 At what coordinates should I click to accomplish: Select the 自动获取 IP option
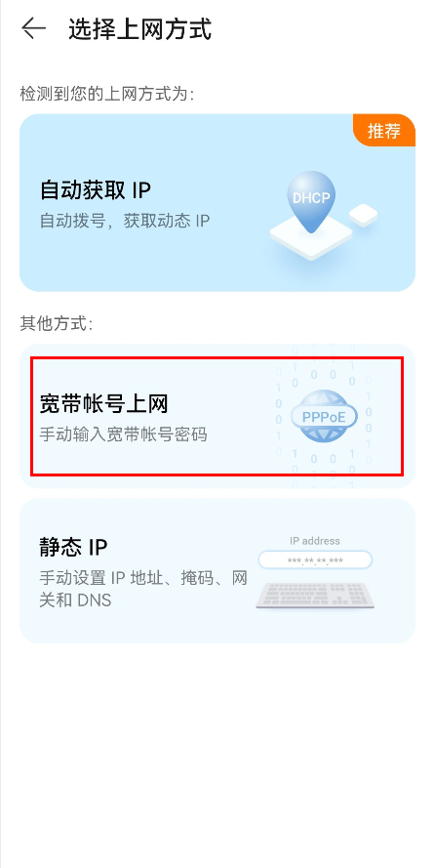tap(217, 203)
